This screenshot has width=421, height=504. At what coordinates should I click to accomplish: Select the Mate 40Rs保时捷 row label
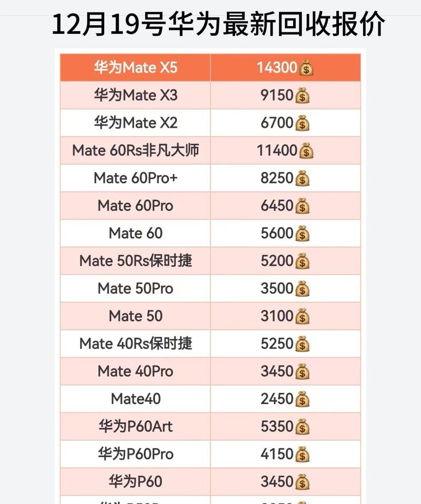pos(135,344)
